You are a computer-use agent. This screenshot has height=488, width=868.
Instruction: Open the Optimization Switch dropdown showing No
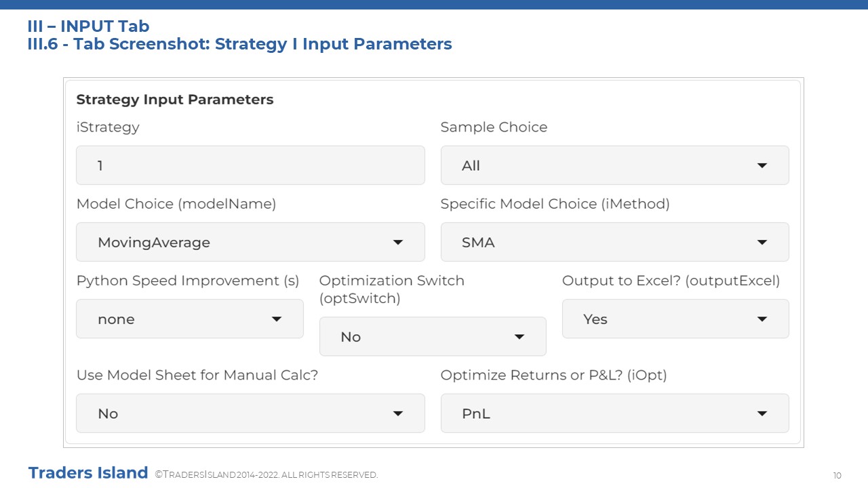(433, 336)
